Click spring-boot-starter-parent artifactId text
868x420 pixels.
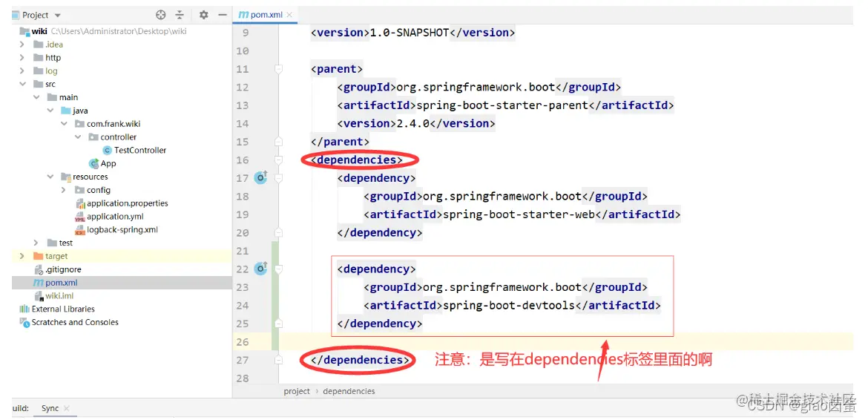coord(502,105)
